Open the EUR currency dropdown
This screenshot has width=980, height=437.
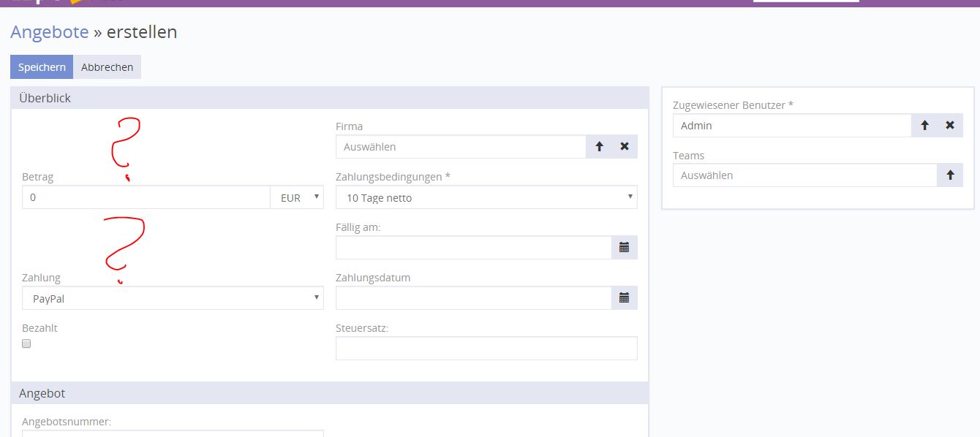point(297,197)
